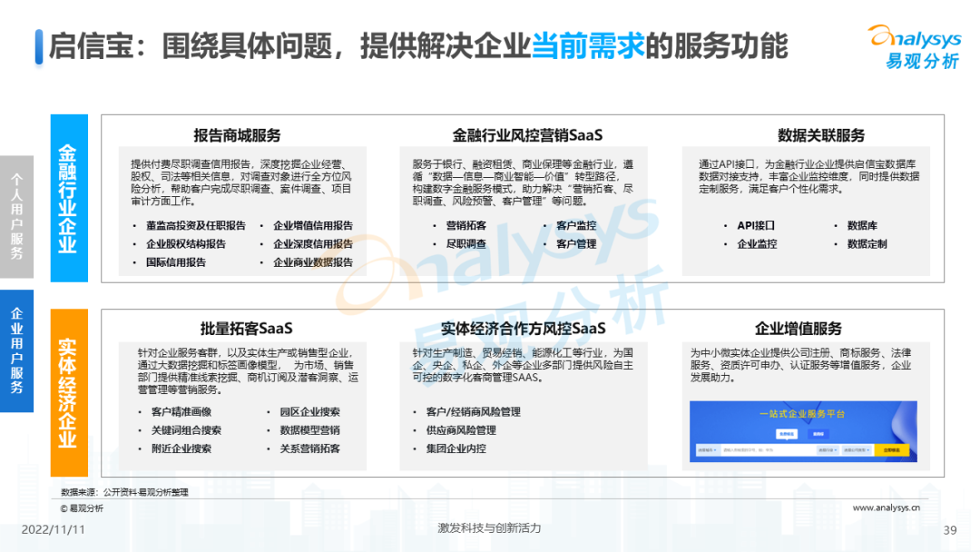Open the city selector dropdown in the banner

click(x=707, y=450)
